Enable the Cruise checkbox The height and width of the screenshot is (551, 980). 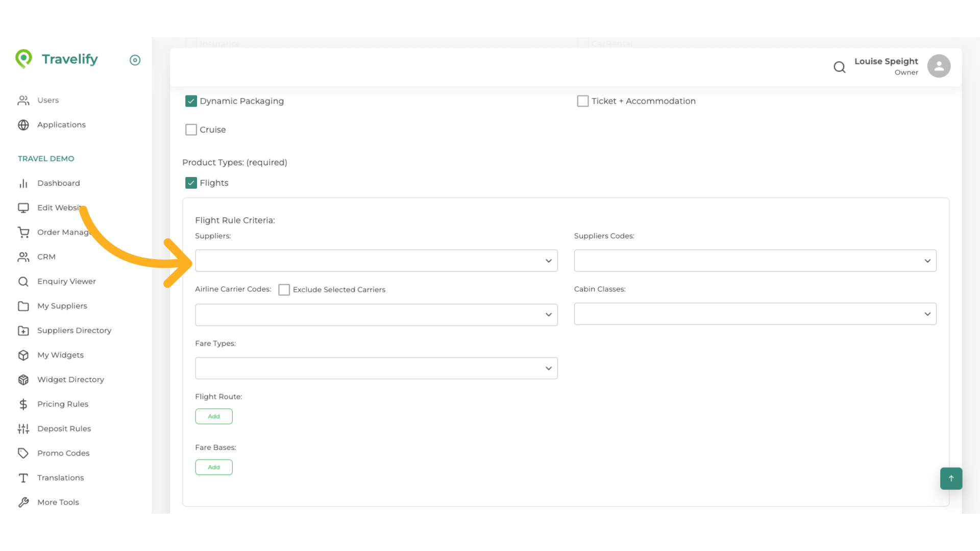pyautogui.click(x=191, y=130)
